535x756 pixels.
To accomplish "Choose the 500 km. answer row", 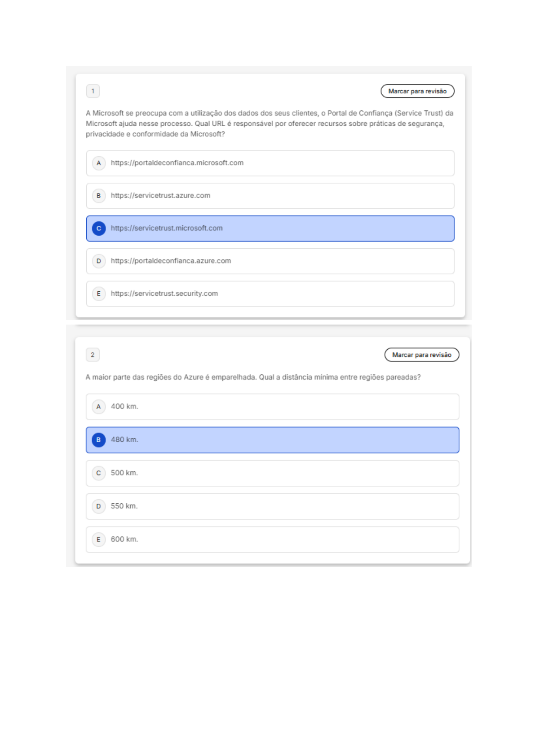I will tap(272, 473).
